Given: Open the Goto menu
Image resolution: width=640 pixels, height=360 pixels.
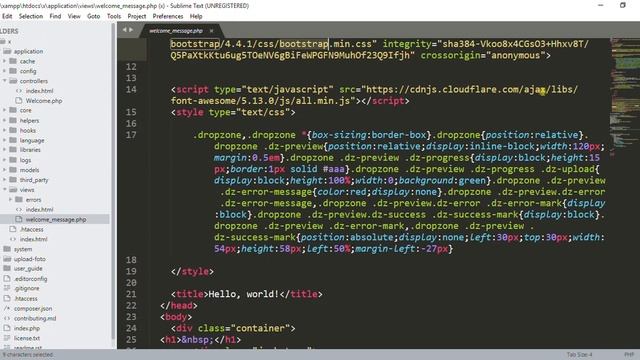Looking at the screenshot, I should point(93,16).
